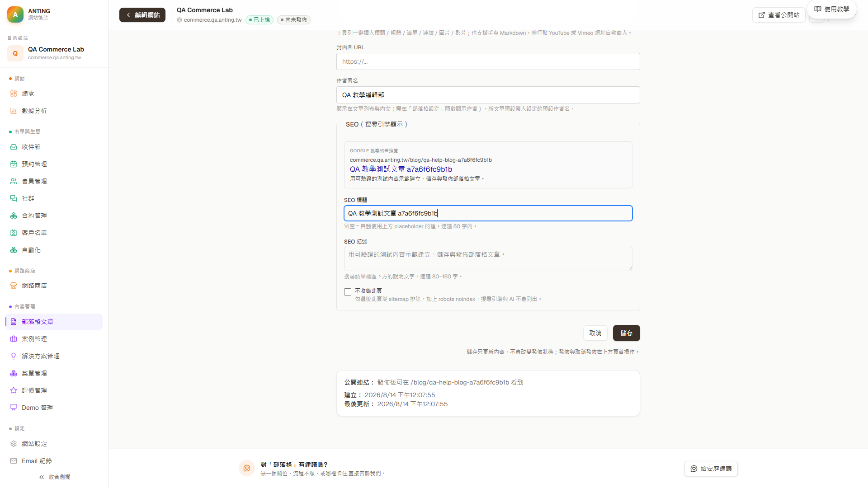The image size is (868, 488).
Task: Go to 合約管理 menu item
Action: pos(54,216)
